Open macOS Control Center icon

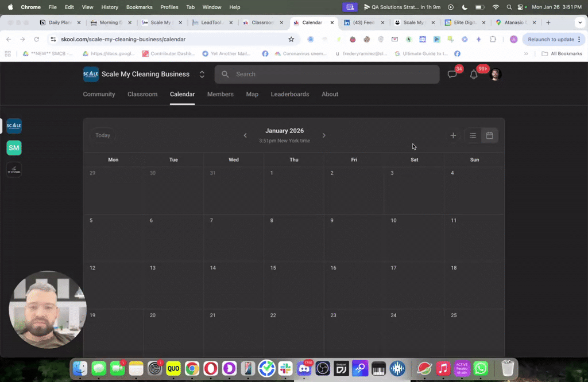520,7
